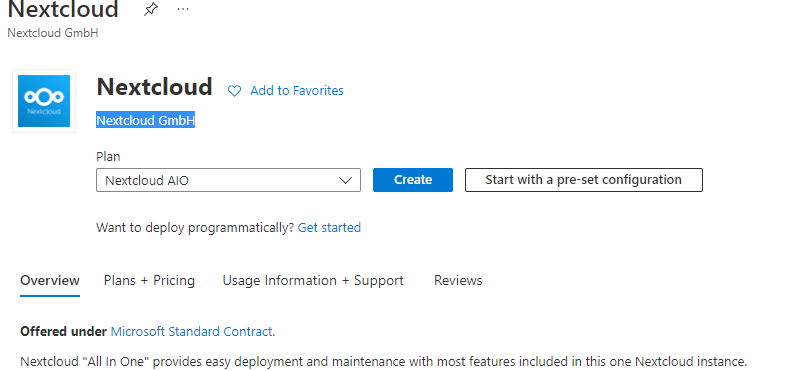Click the Nextcloud All In One description paragraph
Image resolution: width=805 pixels, height=371 pixels.
click(384, 361)
